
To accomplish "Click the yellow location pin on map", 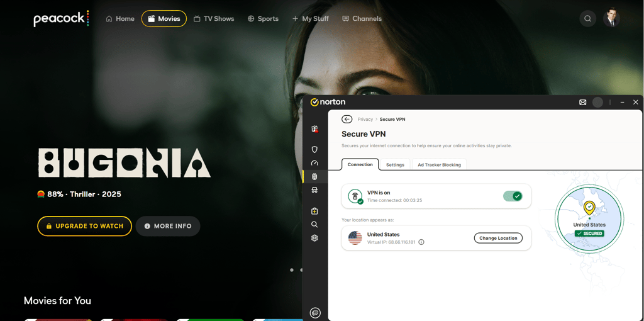I will tap(589, 208).
